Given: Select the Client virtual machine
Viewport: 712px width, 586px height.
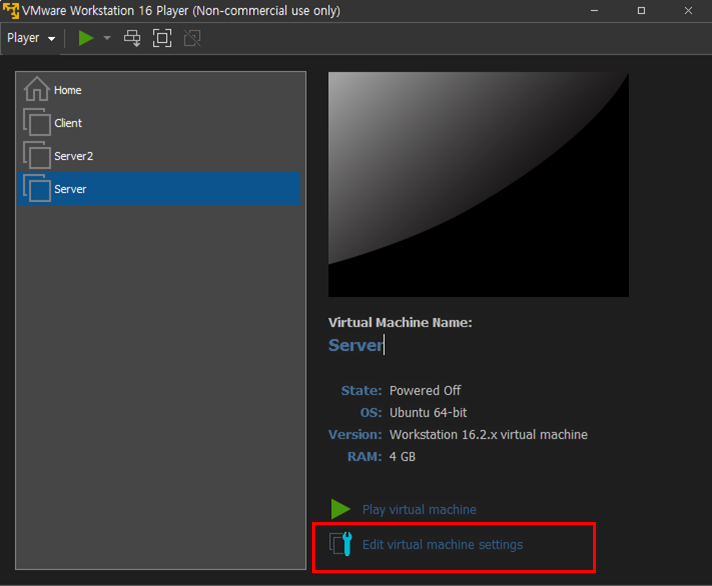Looking at the screenshot, I should 158,123.
